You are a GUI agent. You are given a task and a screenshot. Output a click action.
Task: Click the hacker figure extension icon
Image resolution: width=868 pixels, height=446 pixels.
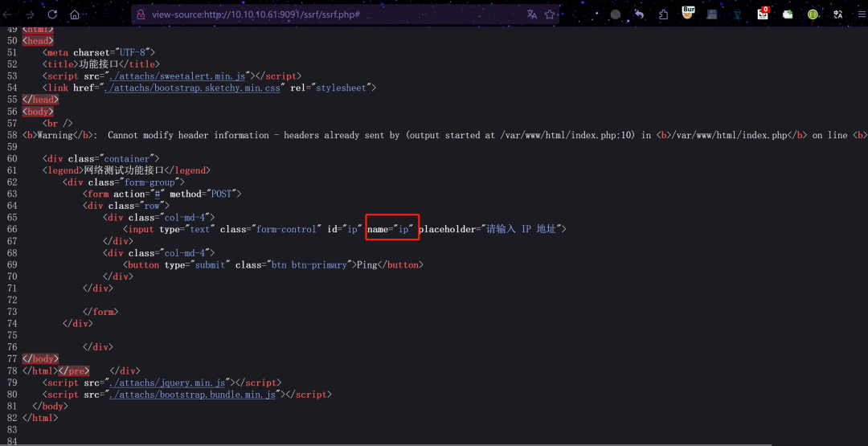[737, 14]
